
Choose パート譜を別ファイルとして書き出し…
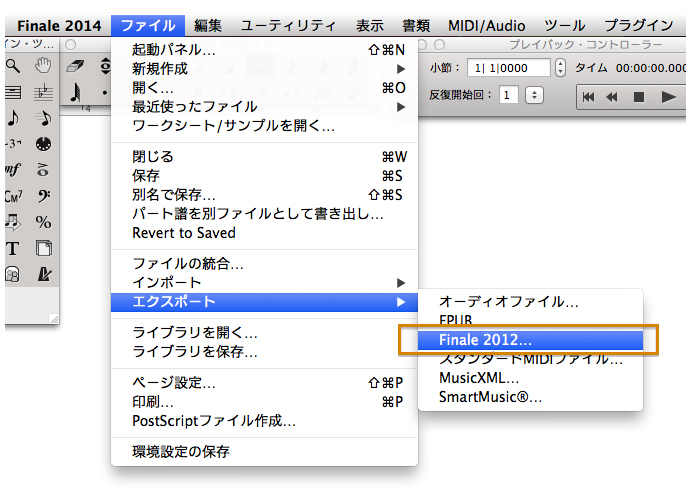[265, 214]
